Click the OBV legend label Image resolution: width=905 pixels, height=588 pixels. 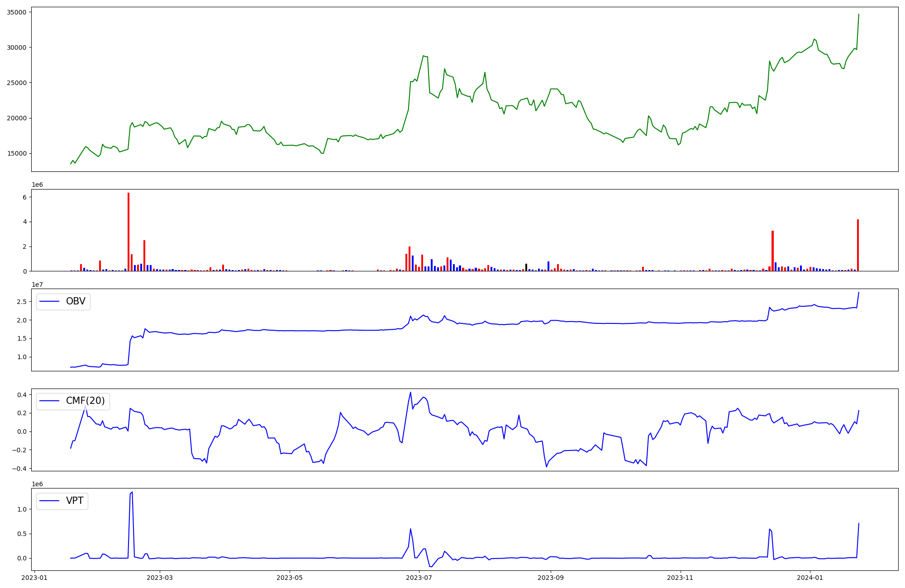[x=76, y=302]
